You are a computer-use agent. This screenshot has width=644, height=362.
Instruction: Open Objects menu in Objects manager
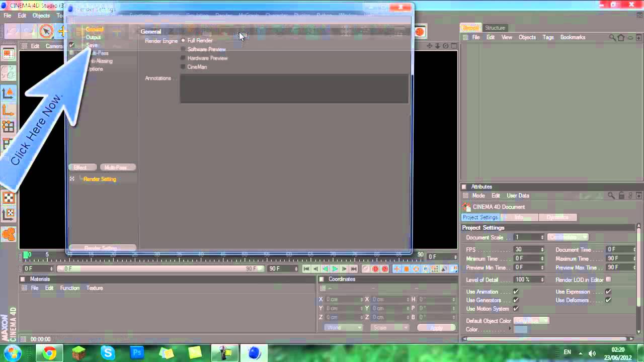coord(527,37)
